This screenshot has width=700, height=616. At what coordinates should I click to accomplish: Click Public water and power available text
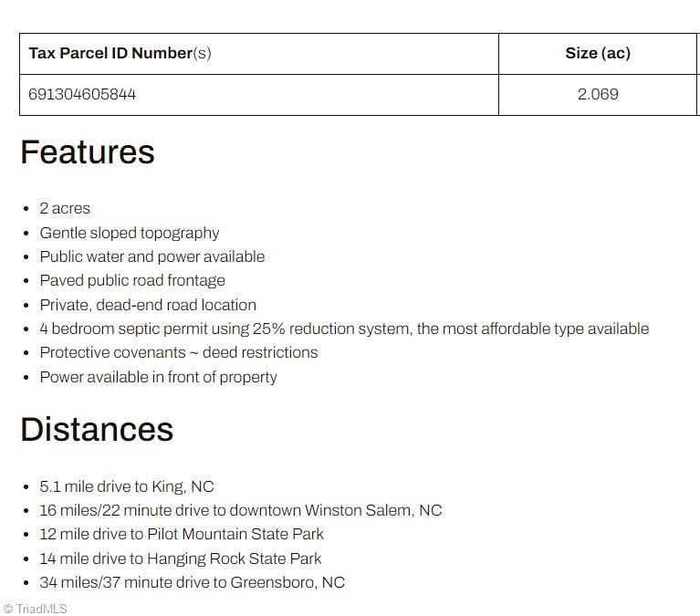tap(151, 256)
